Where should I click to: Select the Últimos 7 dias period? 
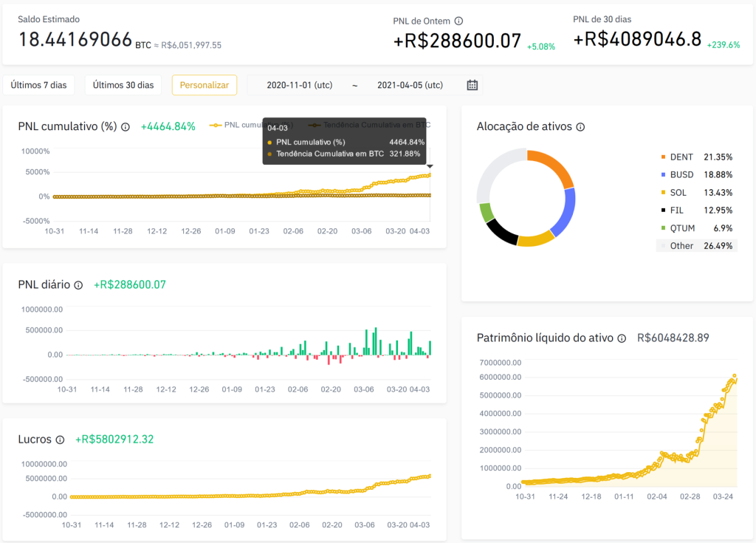(x=38, y=85)
